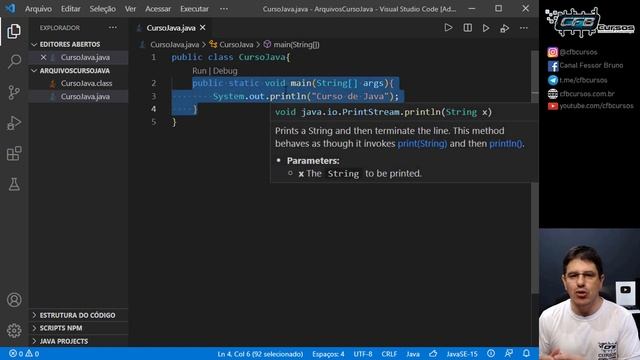Image resolution: width=640 pixels, height=360 pixels.
Task: Click the youtube.com/cfbcursos overlay text
Action: tap(596, 106)
